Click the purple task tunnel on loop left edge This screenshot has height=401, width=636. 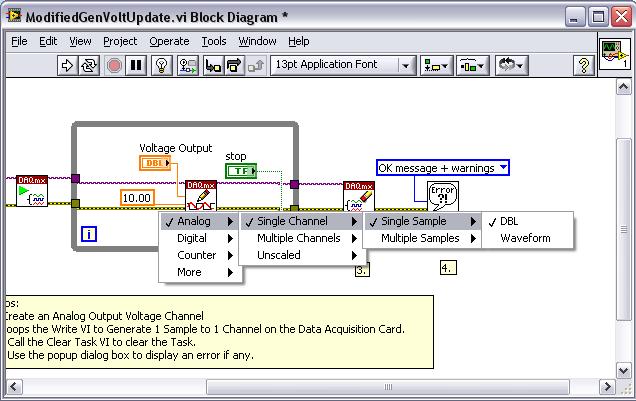(75, 178)
